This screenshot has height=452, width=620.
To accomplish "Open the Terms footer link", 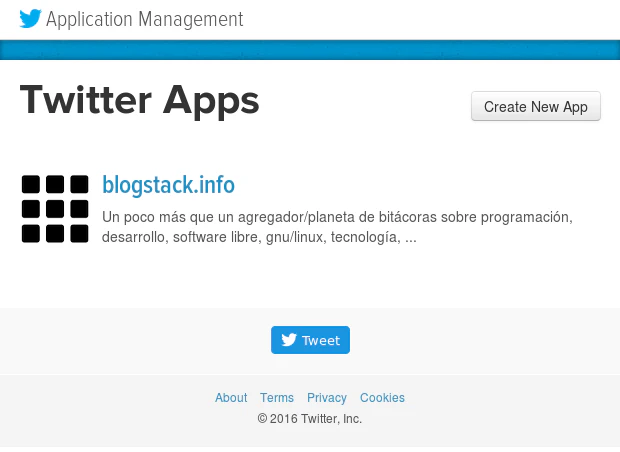I will (277, 398).
